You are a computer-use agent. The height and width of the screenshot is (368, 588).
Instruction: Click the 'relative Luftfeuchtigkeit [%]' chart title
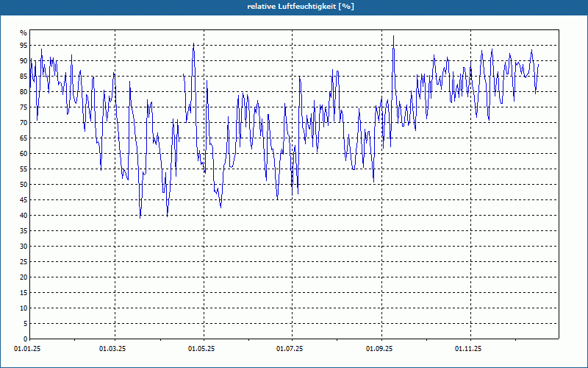click(x=301, y=7)
